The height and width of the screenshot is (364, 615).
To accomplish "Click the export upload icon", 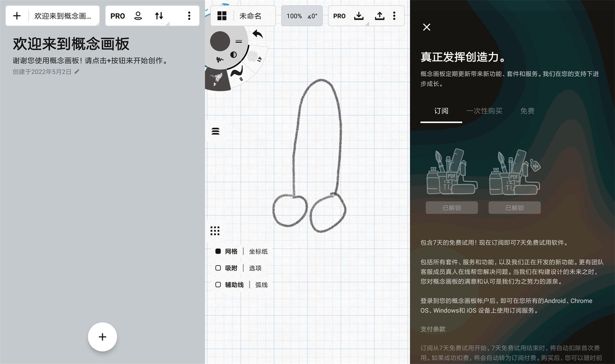I will coord(380,16).
